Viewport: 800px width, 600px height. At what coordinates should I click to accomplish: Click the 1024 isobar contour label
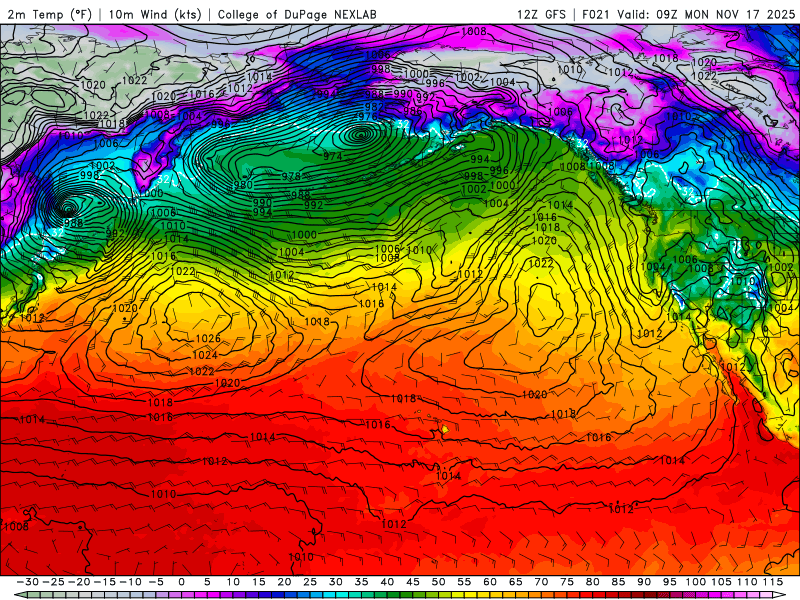[x=205, y=355]
